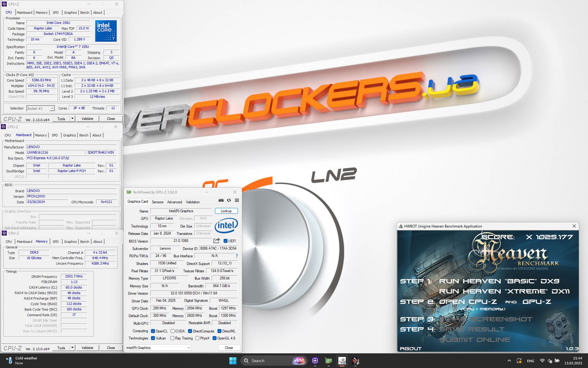This screenshot has height=368, width=588.
Task: Open the Validation tab in GPU-Z
Action: tap(193, 202)
